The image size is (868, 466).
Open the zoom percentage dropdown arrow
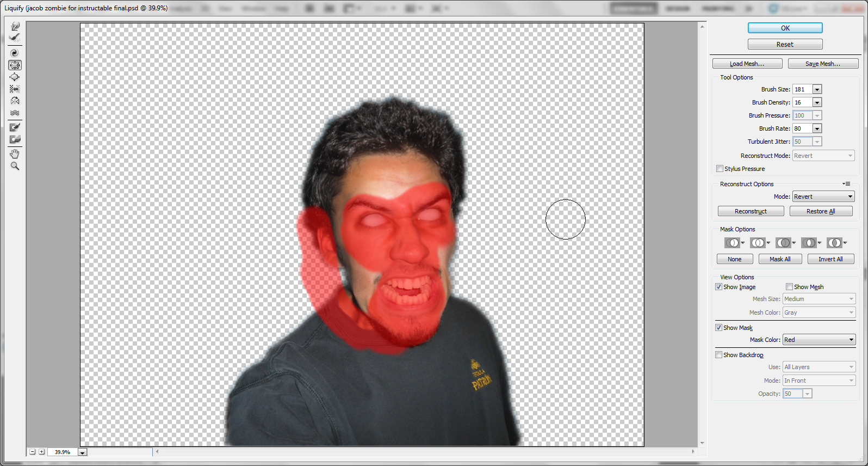pos(83,452)
